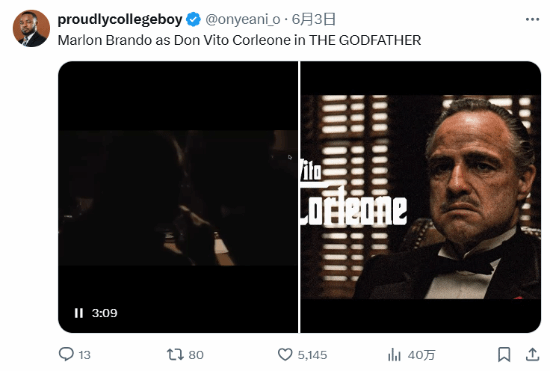
Task: Open the three-dot more options menu
Action: pos(532,20)
